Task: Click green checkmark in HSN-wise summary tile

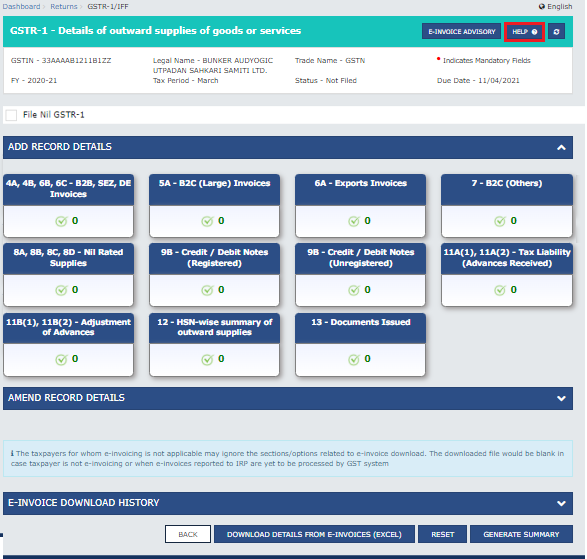Action: coord(207,359)
